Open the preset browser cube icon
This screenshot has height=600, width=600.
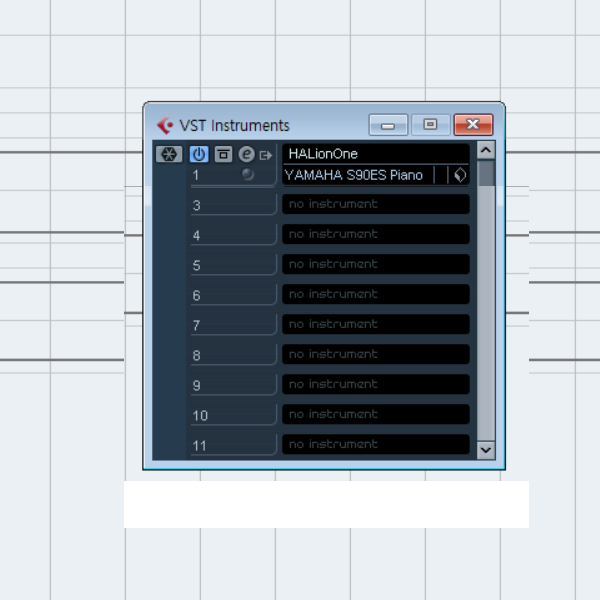click(460, 175)
